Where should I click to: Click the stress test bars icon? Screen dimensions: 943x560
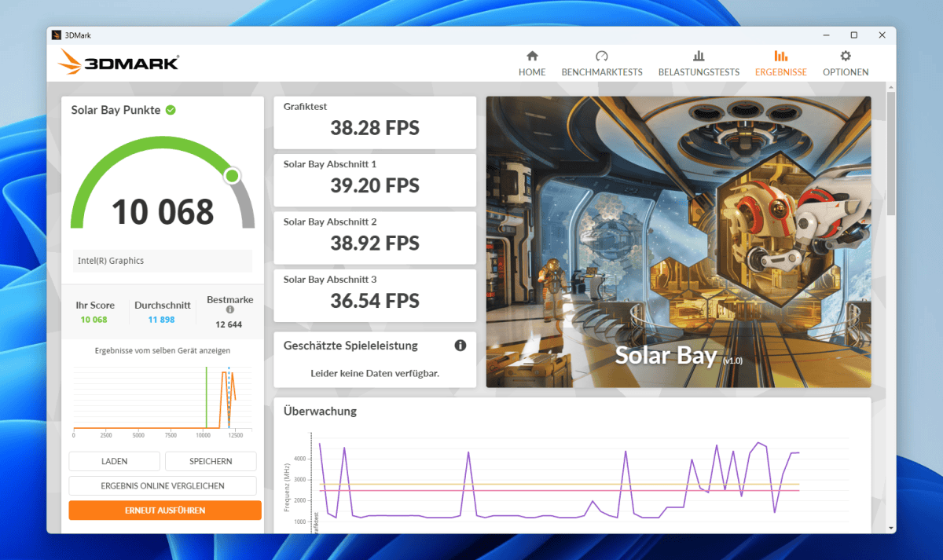699,56
